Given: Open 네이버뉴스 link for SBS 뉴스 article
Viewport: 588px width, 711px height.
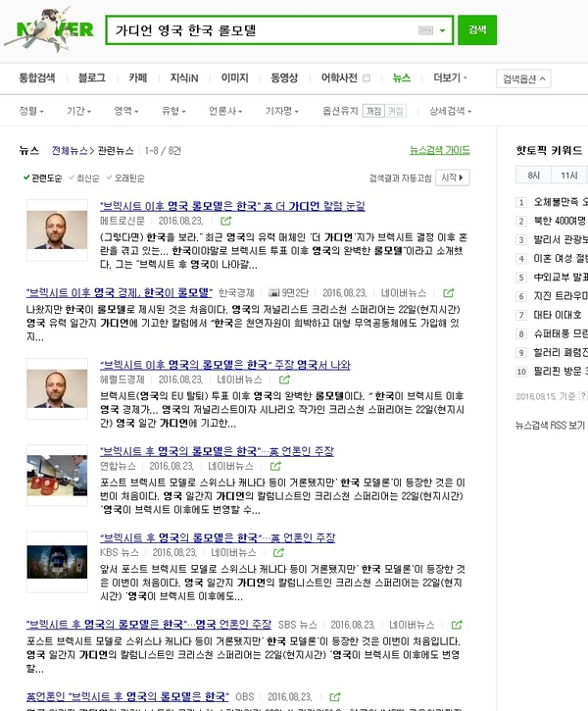Looking at the screenshot, I should click(412, 625).
